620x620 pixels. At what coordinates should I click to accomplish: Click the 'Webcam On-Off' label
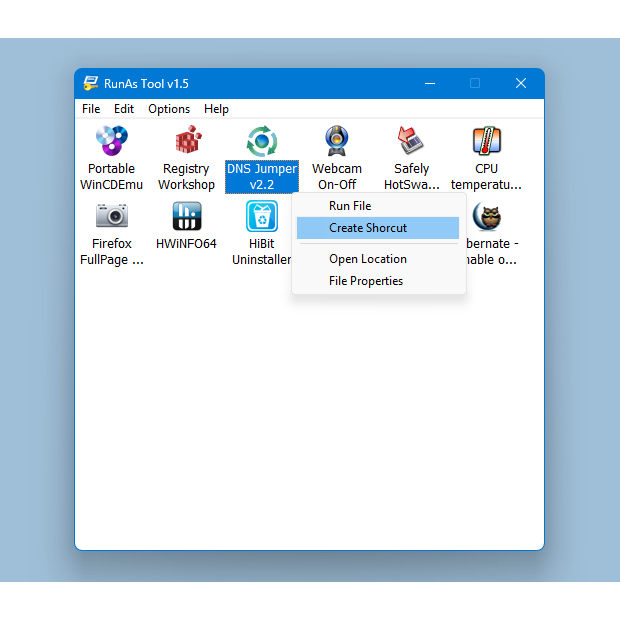pyautogui.click(x=337, y=177)
